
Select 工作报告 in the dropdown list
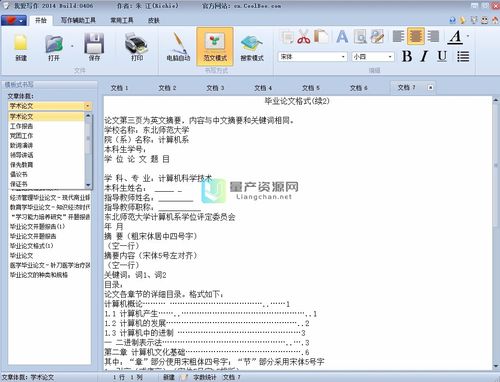pyautogui.click(x=46, y=126)
